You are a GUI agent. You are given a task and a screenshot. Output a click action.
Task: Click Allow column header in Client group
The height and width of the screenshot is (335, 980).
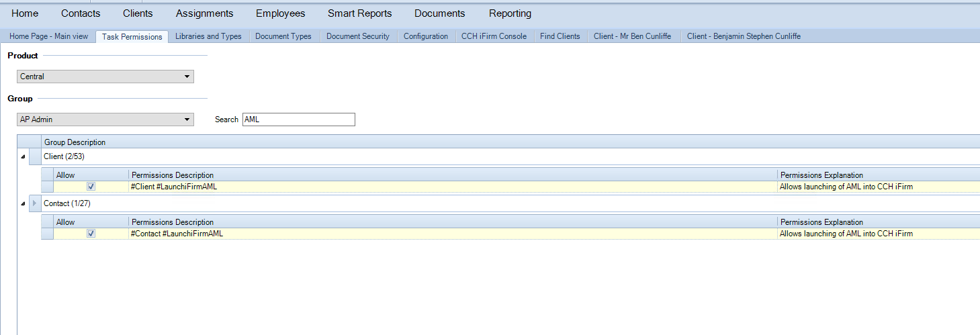(91, 175)
